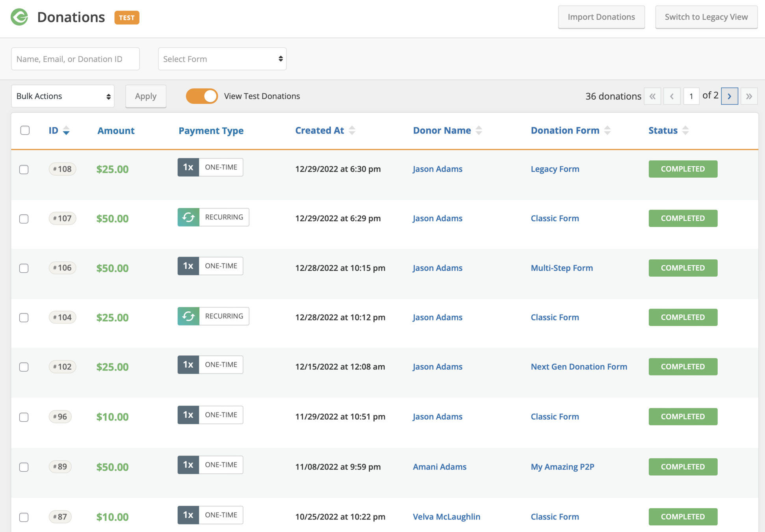
Task: Click the Import Donations button
Action: (601, 17)
